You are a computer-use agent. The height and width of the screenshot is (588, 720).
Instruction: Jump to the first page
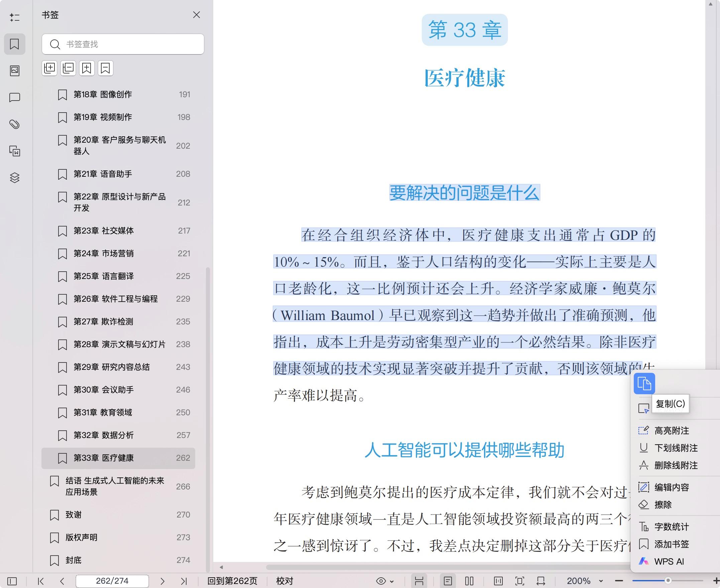pyautogui.click(x=41, y=581)
